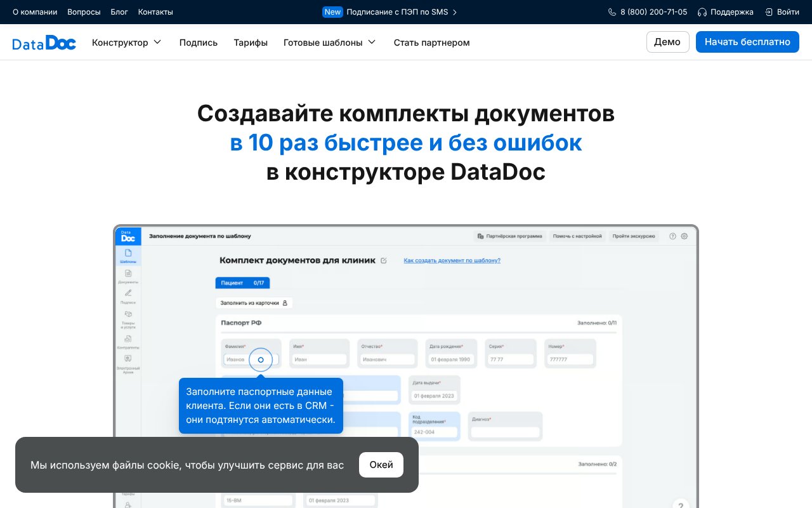This screenshot has width=812, height=508.
Task: Click the Начать бесплатно button
Action: coord(747,42)
